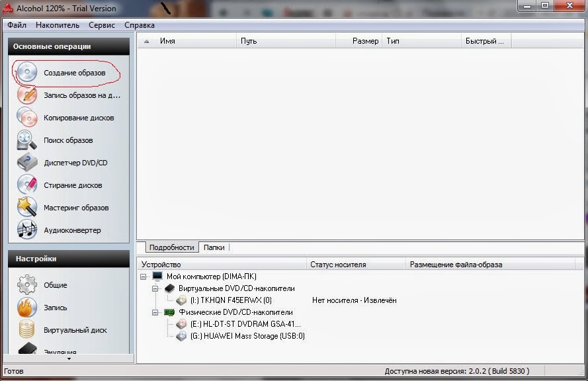Open Стирание дисков link
588x381 pixels.
click(73, 185)
